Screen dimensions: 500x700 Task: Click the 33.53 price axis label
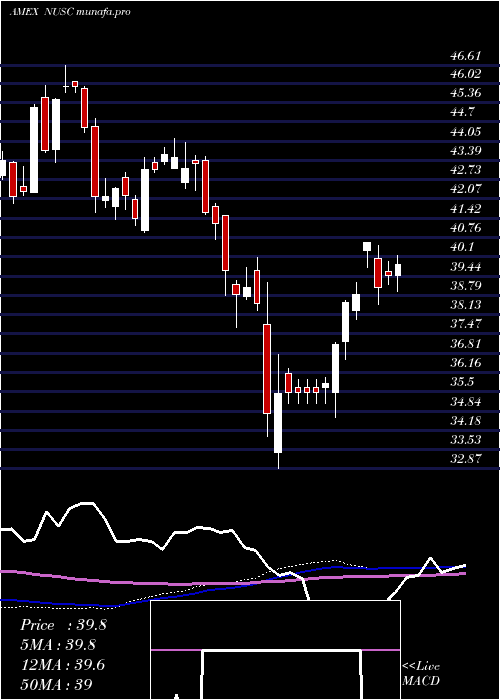(466, 439)
